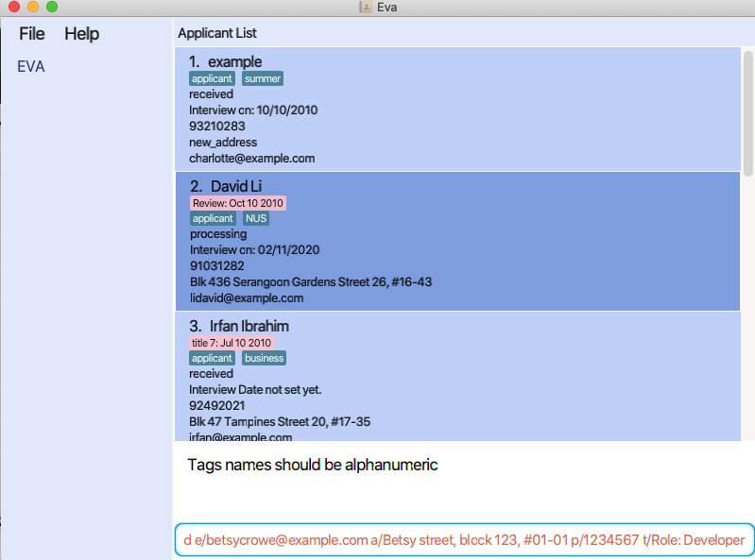Click the processing status of David Li
Viewport: 755px width, 560px height.
point(218,234)
